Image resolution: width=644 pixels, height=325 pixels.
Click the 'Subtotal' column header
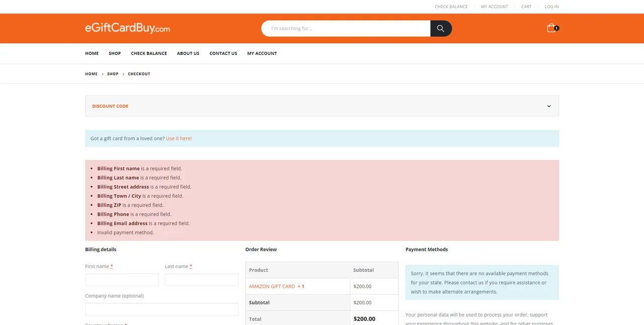[x=363, y=270]
